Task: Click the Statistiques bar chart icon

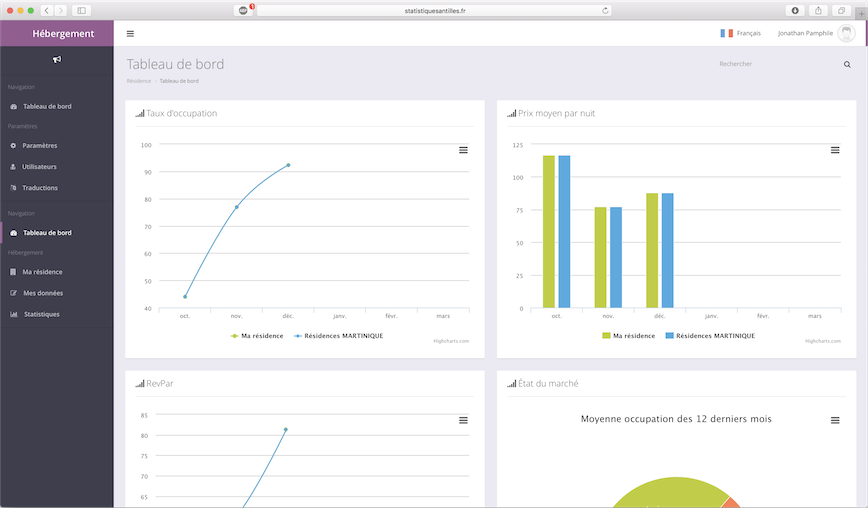Action: point(14,314)
